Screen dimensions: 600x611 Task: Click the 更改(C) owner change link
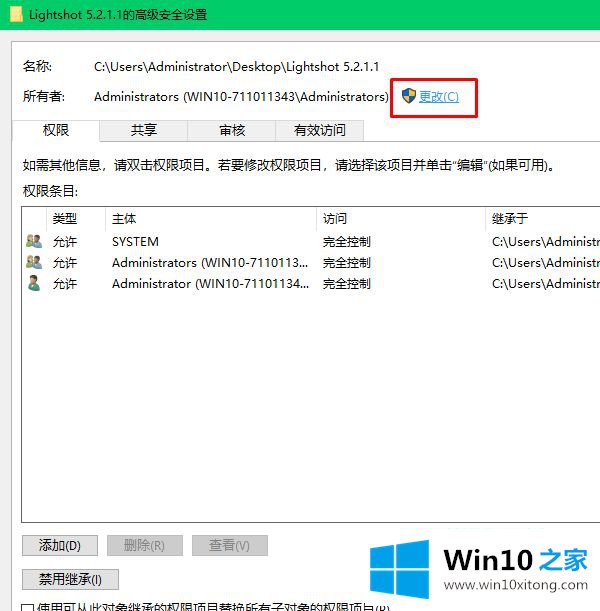pos(439,97)
